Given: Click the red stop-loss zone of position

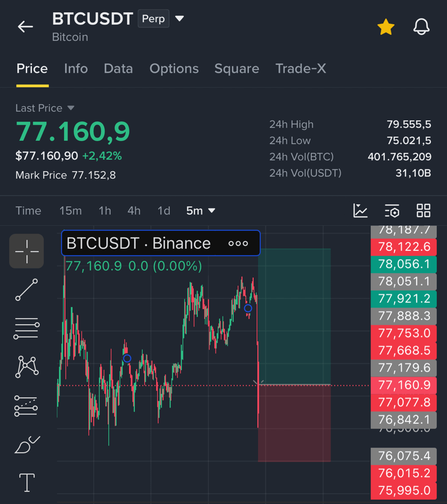Looking at the screenshot, I should tap(294, 423).
